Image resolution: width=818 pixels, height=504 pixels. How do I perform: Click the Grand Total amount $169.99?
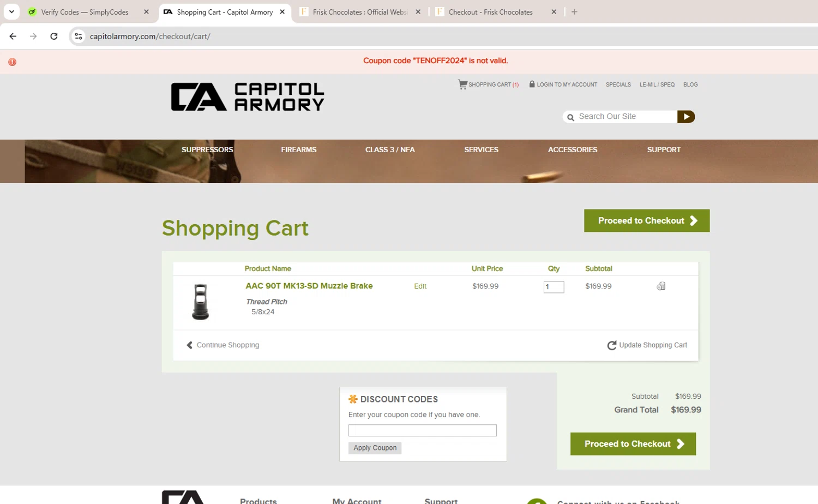point(686,410)
